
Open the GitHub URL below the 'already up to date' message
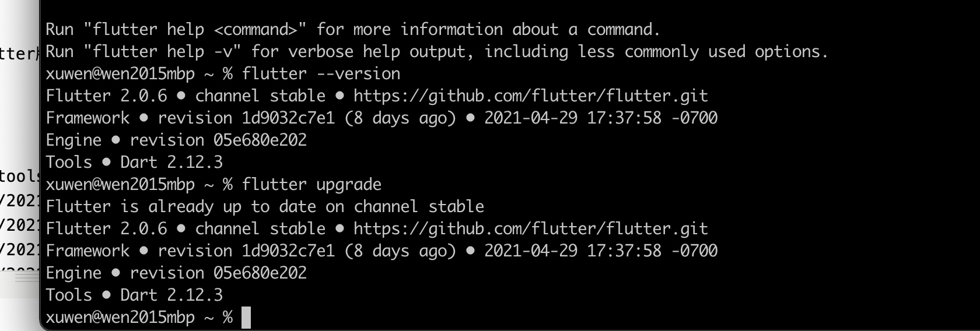(530, 228)
